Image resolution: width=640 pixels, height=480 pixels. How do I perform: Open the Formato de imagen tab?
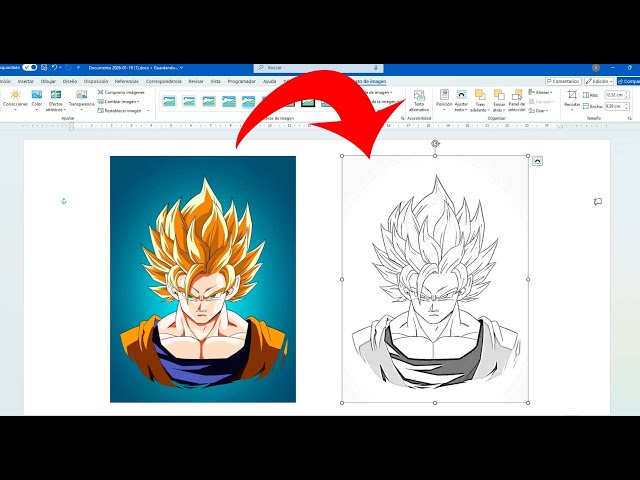tap(369, 82)
